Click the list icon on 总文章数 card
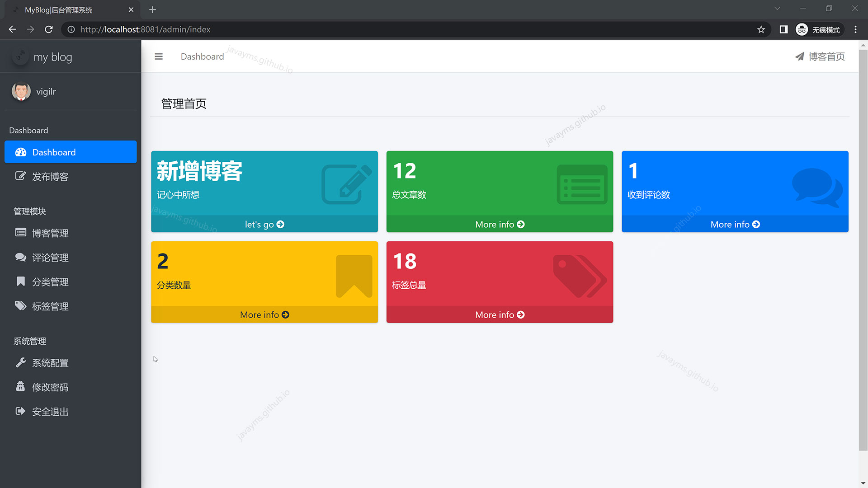The image size is (868, 488). (582, 184)
